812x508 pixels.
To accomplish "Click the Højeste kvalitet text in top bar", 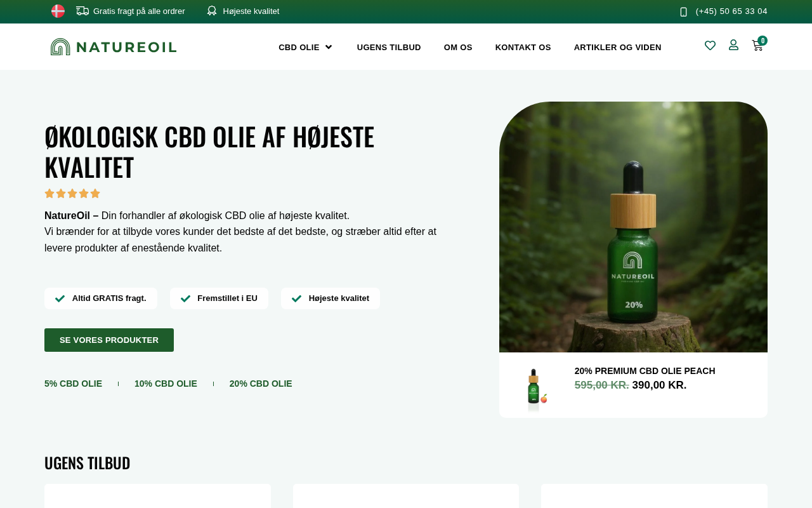I will [x=251, y=11].
